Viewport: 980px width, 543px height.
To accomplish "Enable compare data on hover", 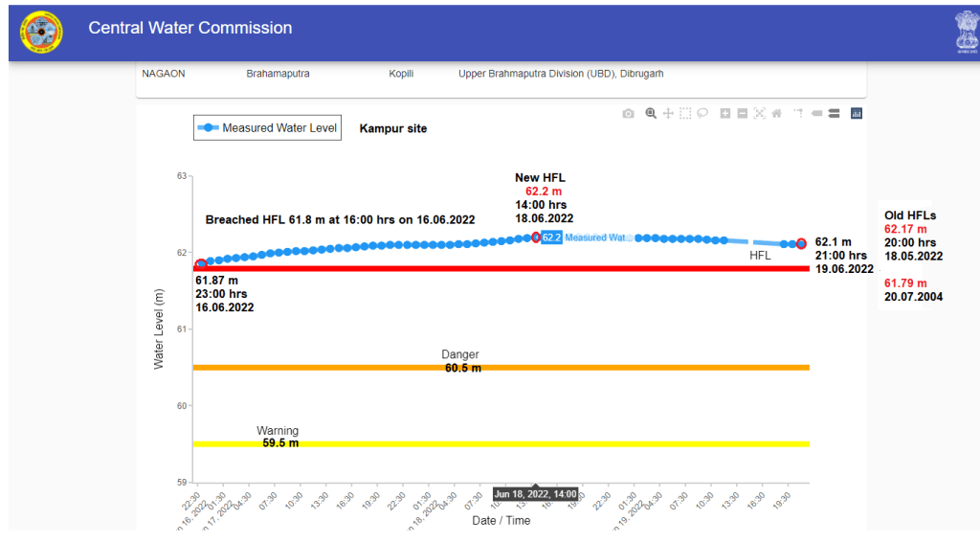I will 834,113.
